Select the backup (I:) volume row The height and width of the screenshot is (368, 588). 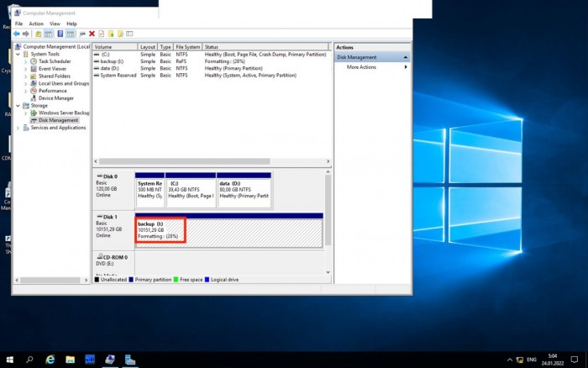tap(210, 61)
